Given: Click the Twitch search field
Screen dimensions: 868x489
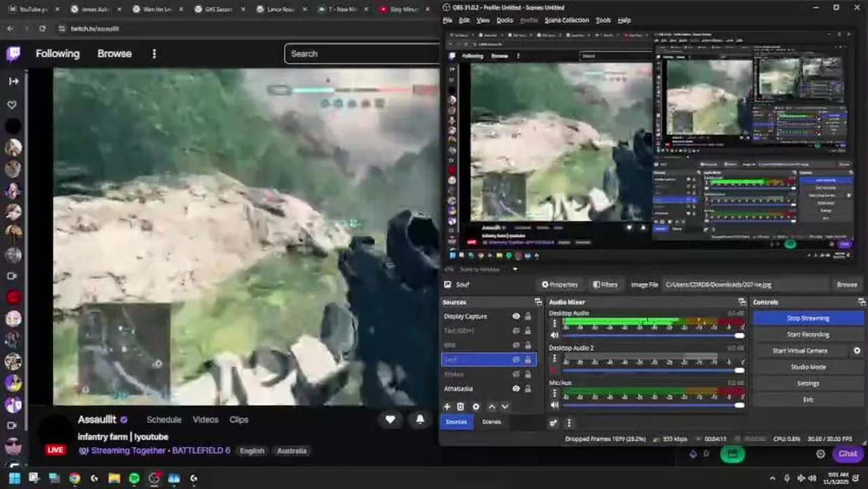Looking at the screenshot, I should (x=362, y=54).
